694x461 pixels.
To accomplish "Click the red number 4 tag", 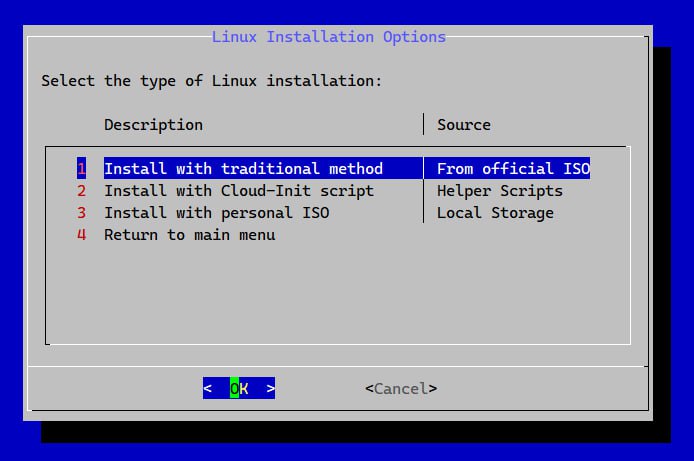I will coord(81,235).
